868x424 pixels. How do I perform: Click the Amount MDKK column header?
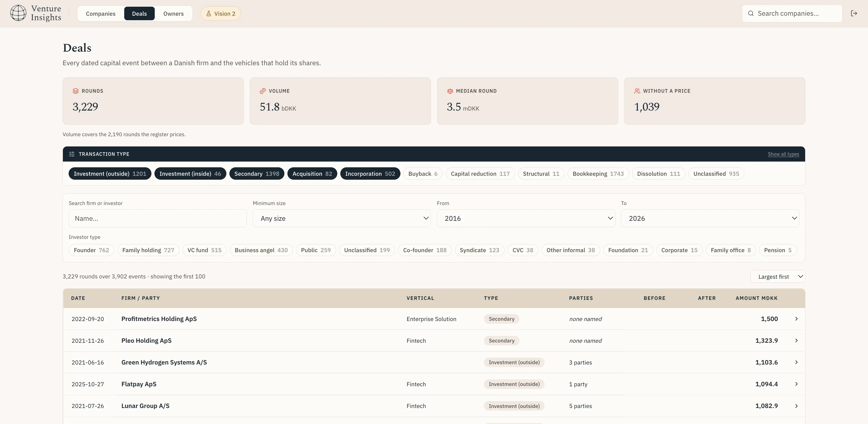(756, 298)
